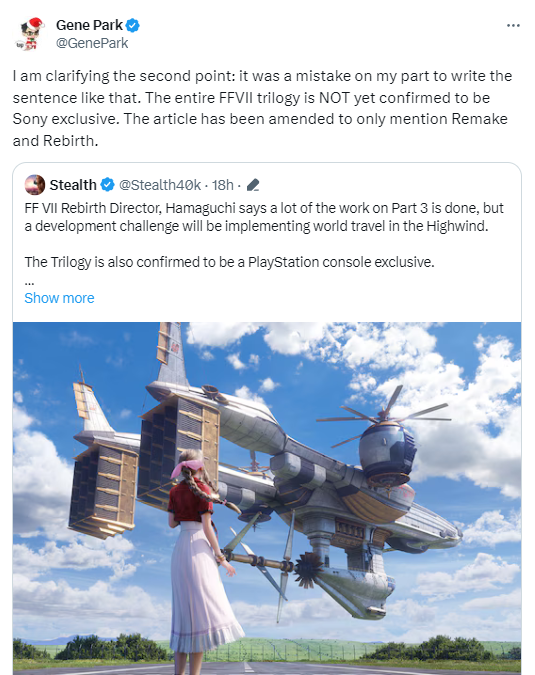Open Stealth's small profile avatar
This screenshot has width=535, height=675.
(35, 185)
